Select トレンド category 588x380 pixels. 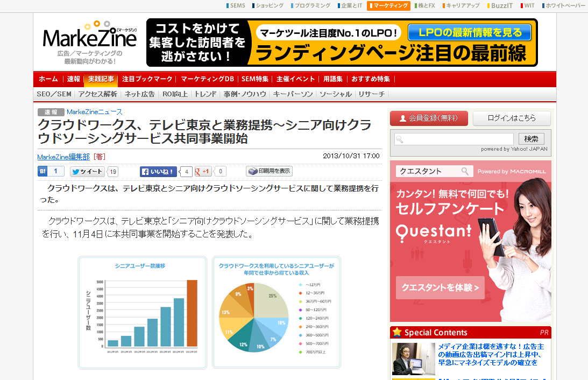205,94
